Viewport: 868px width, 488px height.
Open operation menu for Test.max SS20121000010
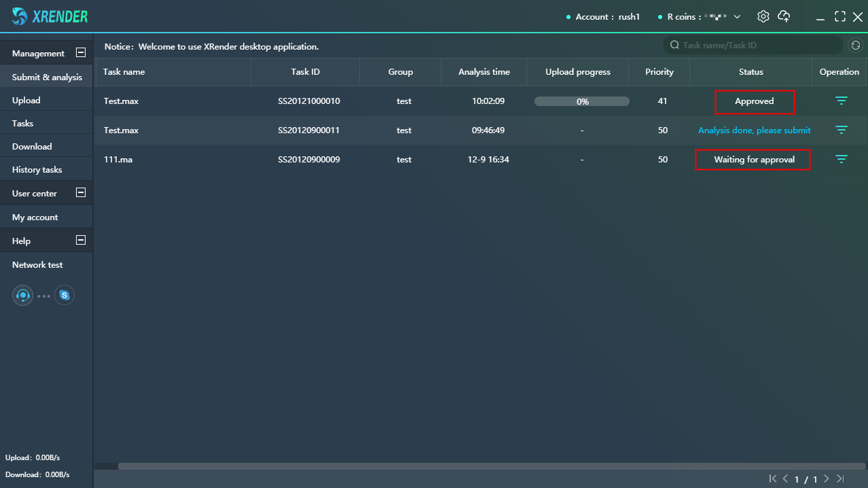click(841, 101)
